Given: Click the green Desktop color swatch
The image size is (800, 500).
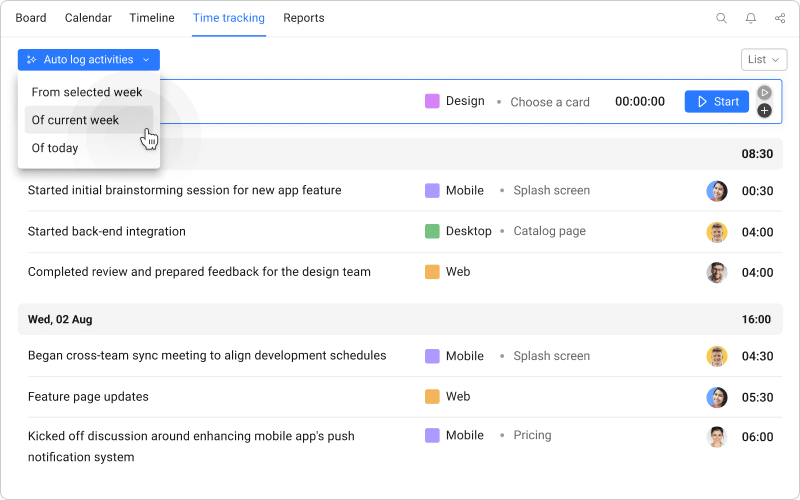Looking at the screenshot, I should 432,231.
